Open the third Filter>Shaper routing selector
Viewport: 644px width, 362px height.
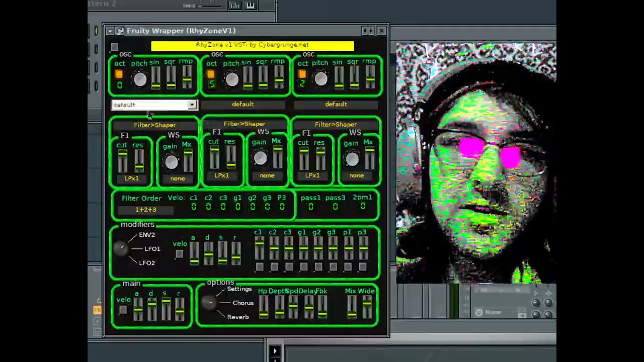(336, 124)
